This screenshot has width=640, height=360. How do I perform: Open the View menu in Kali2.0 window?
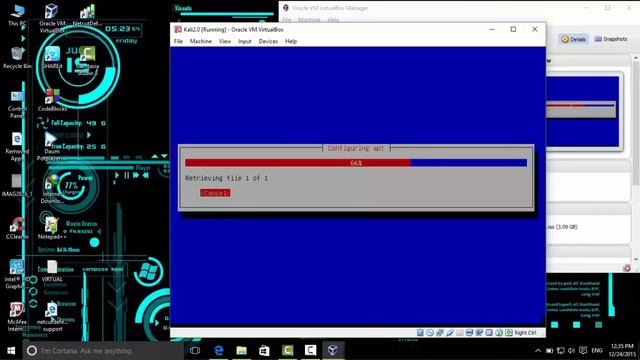(x=224, y=41)
